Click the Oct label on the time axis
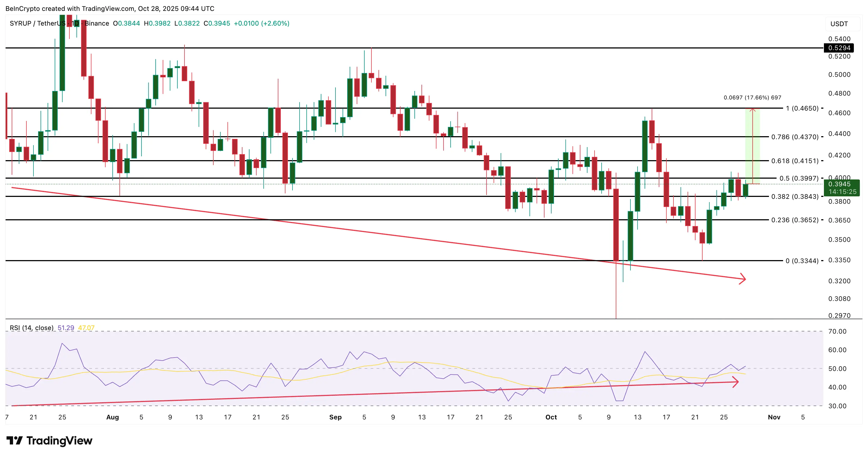This screenshot has width=868, height=457. click(x=551, y=417)
